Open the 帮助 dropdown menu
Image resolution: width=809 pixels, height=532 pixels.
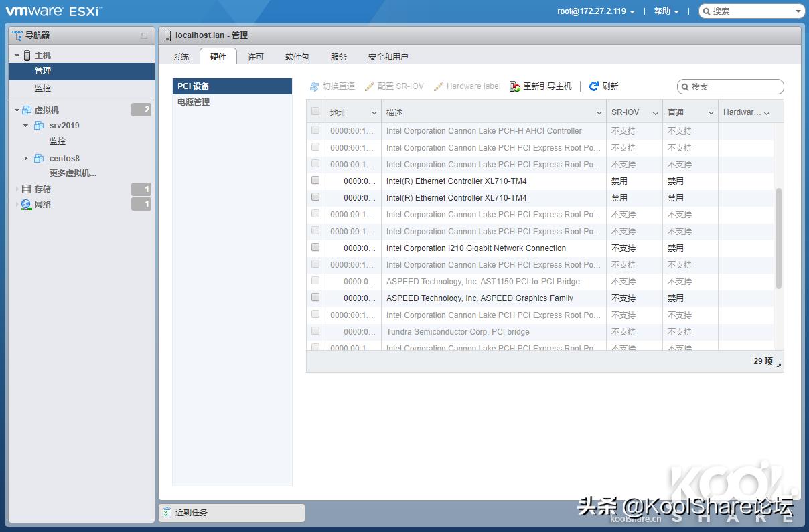click(664, 11)
